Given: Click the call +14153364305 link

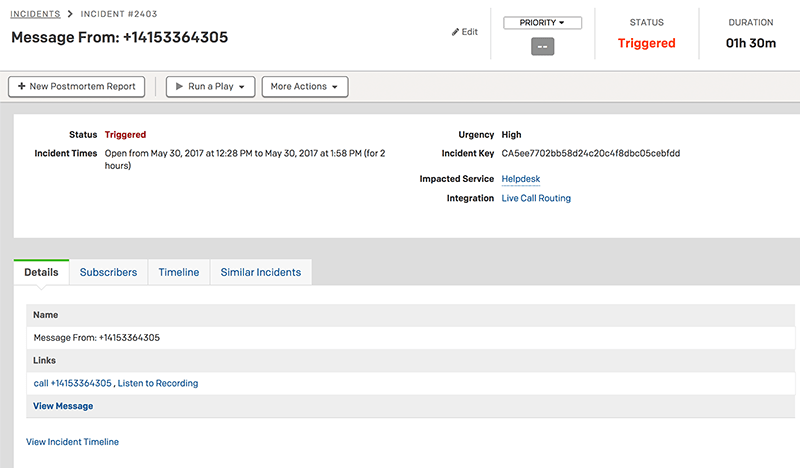Looking at the screenshot, I should tap(72, 383).
